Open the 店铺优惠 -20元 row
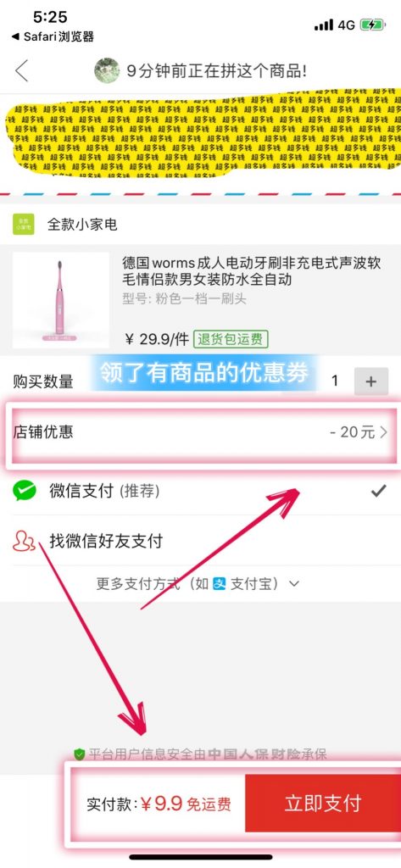 (x=200, y=432)
